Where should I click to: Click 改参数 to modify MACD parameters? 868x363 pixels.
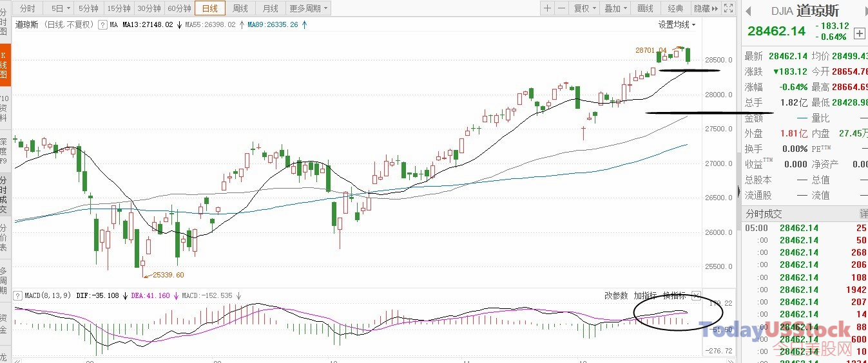616,296
